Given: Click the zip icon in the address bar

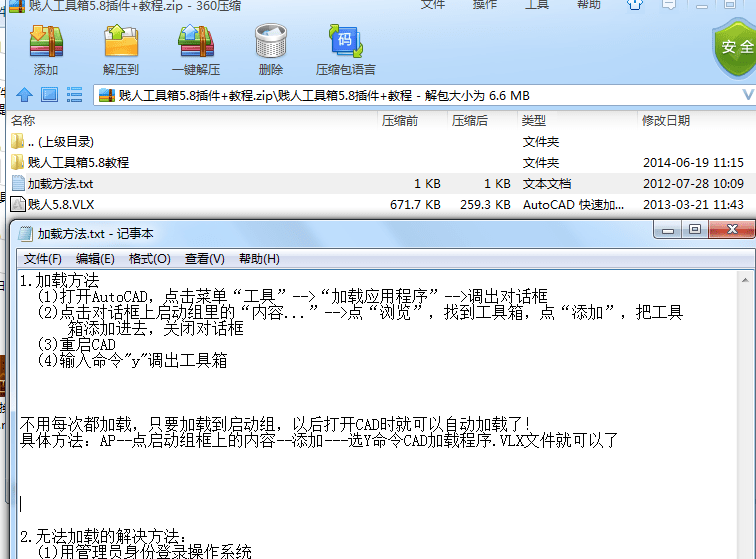Looking at the screenshot, I should (x=107, y=95).
